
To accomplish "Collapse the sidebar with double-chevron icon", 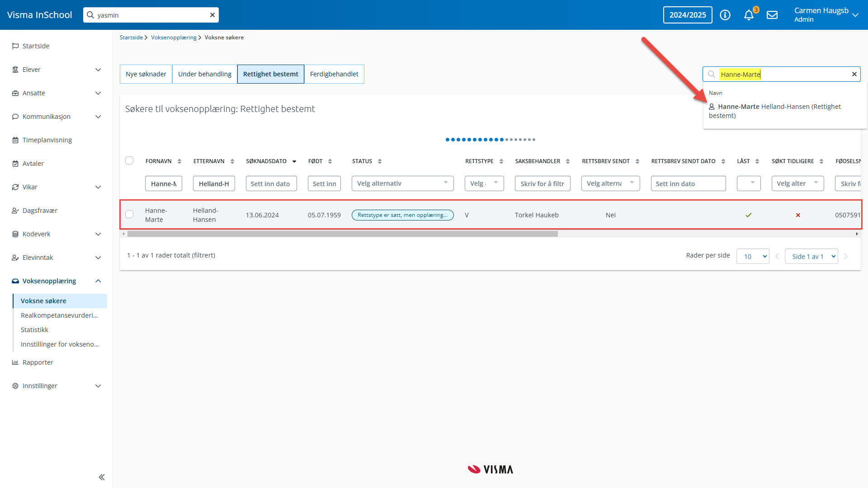I will click(102, 477).
